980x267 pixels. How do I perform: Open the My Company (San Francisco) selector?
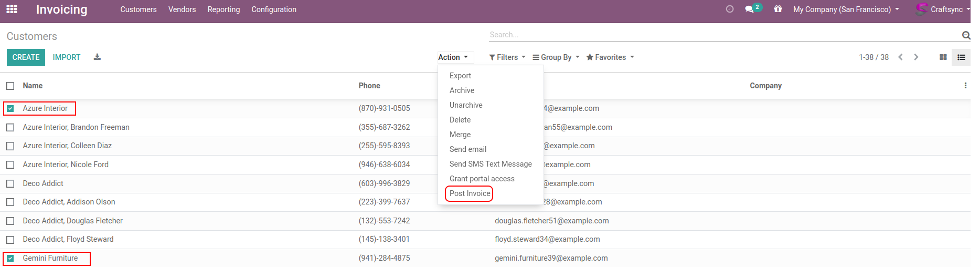[846, 9]
